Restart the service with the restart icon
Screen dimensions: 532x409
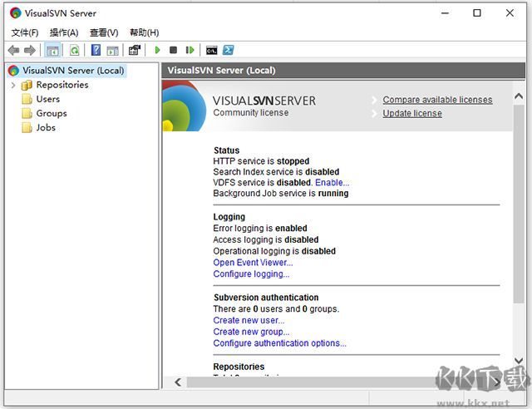[190, 50]
